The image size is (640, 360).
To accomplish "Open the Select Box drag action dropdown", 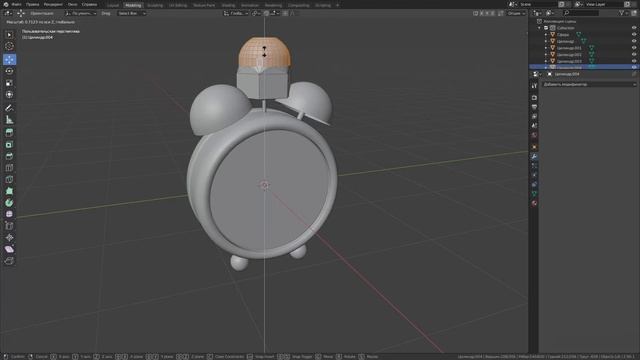I will [x=132, y=13].
